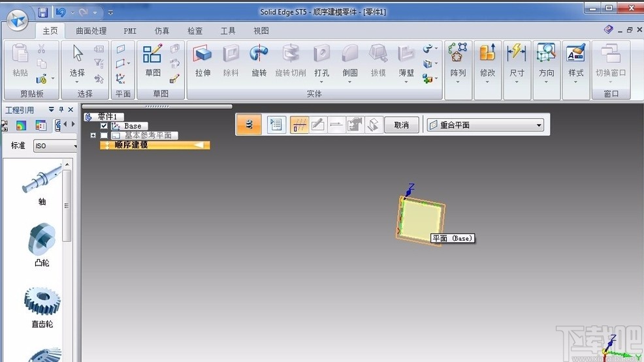Click the coincident plane icon in 平面 group
Image resolution: width=644 pixels, height=362 pixels.
coord(121,49)
